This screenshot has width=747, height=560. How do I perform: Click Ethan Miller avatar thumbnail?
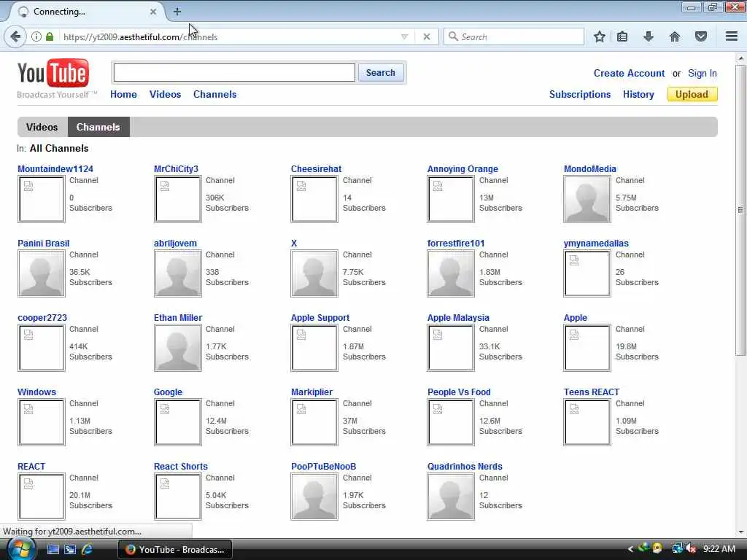177,348
